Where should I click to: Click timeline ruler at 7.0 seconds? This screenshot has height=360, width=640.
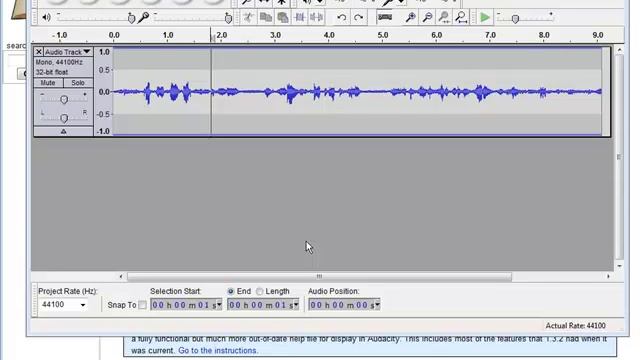[490, 35]
